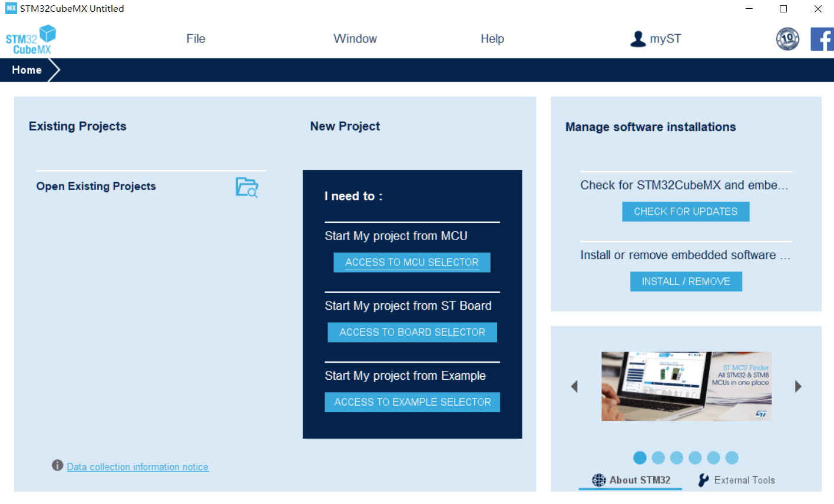
Task: Click the open existing projects folder icon
Action: 247,187
